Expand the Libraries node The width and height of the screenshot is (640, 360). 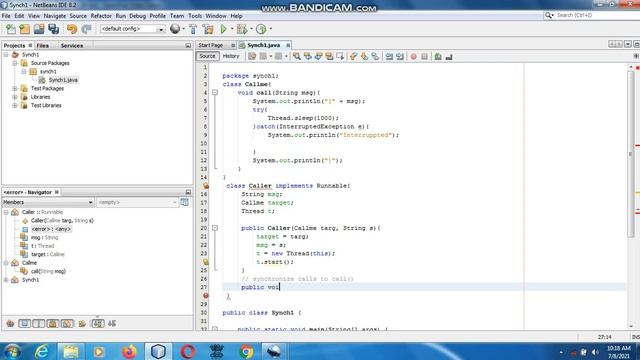click(15, 97)
